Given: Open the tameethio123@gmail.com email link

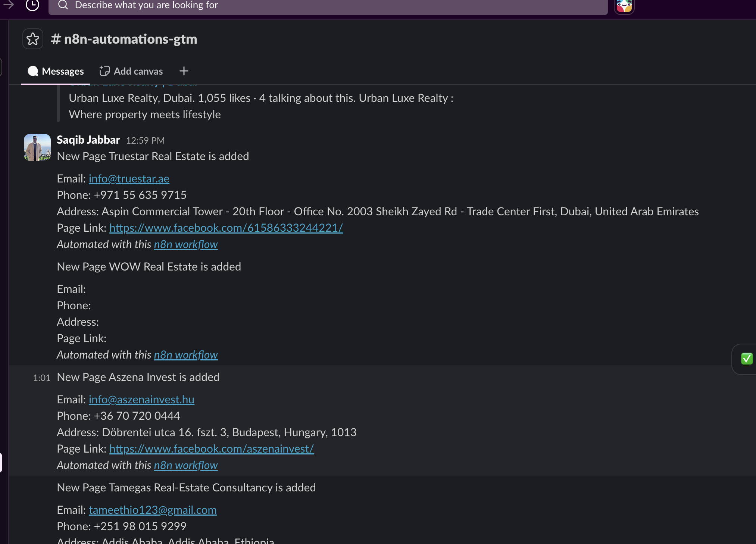Looking at the screenshot, I should [153, 510].
